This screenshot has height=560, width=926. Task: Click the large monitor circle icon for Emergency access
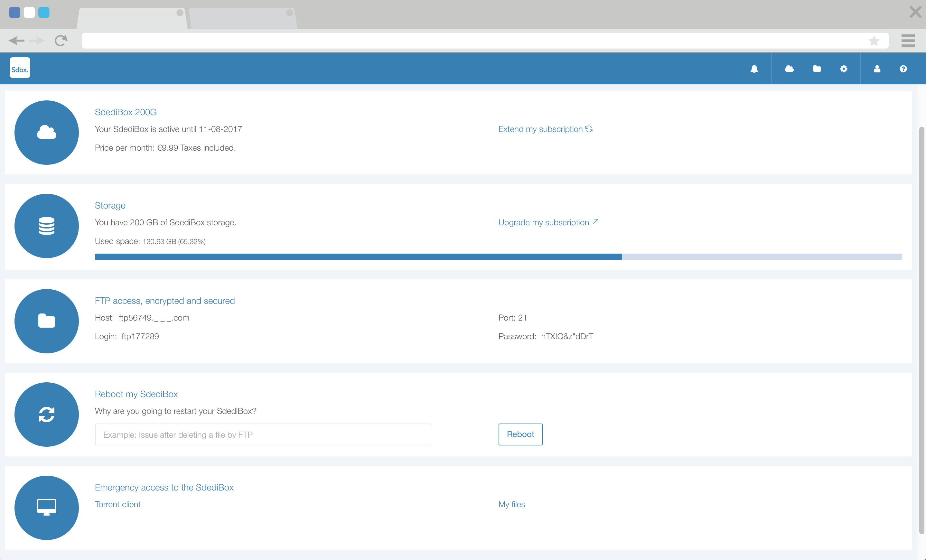click(47, 508)
